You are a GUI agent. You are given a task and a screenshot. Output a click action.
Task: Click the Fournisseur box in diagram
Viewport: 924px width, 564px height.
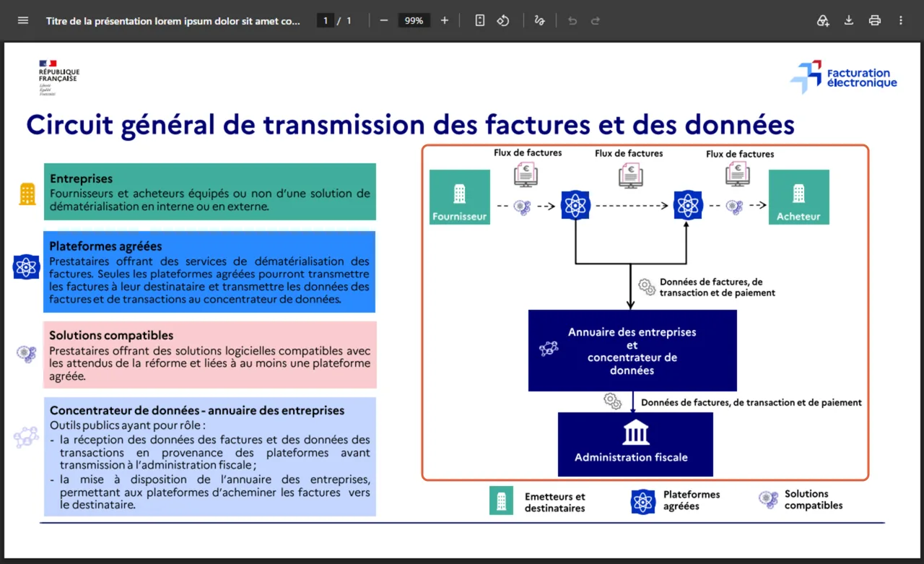tap(460, 197)
